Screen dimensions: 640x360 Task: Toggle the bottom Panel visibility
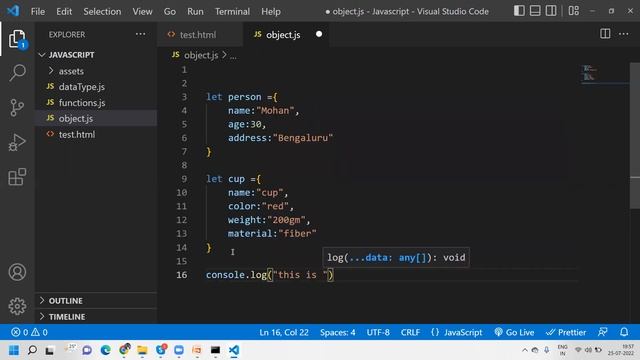click(535, 11)
